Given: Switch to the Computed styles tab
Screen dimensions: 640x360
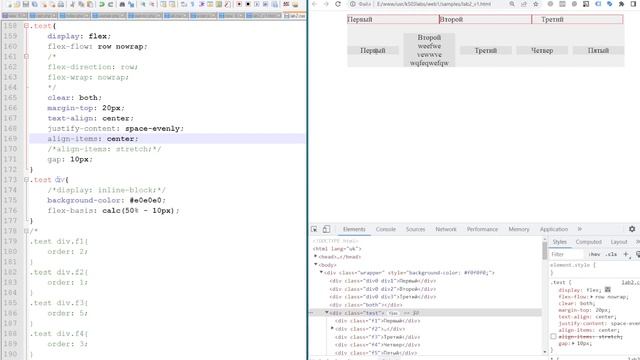Looking at the screenshot, I should coord(589,242).
